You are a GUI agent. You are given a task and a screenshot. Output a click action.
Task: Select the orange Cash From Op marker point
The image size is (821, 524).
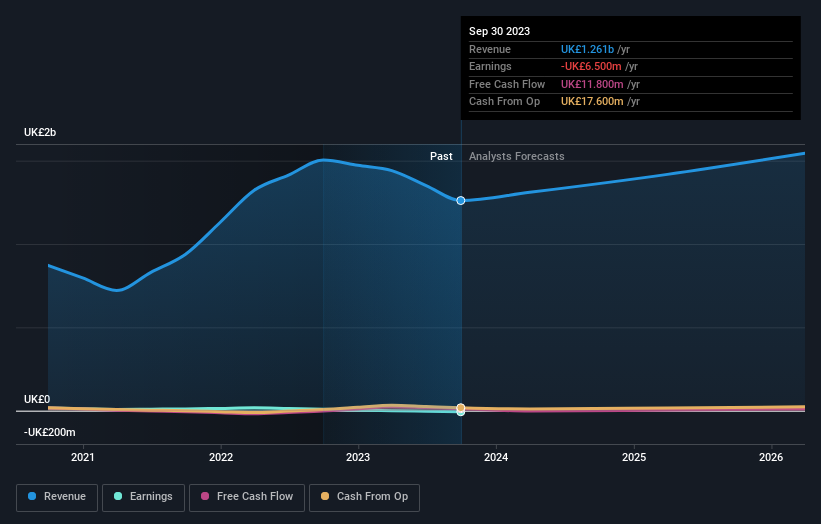point(461,407)
